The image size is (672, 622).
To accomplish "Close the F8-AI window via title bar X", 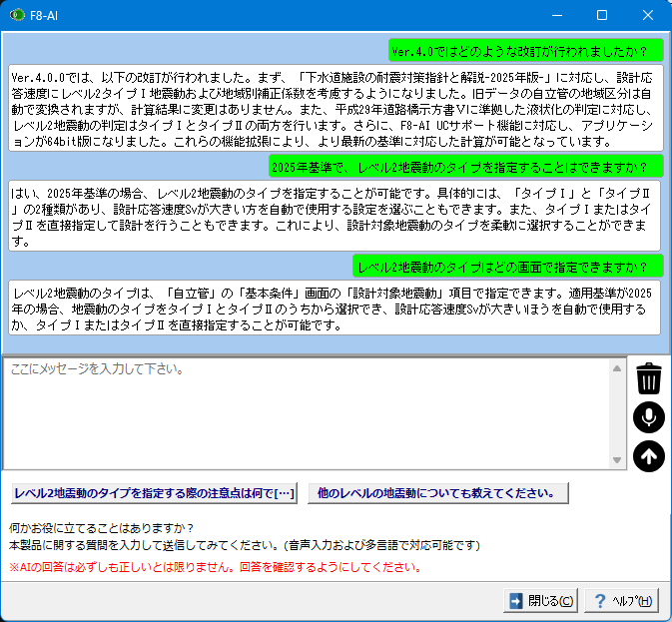I will click(648, 15).
